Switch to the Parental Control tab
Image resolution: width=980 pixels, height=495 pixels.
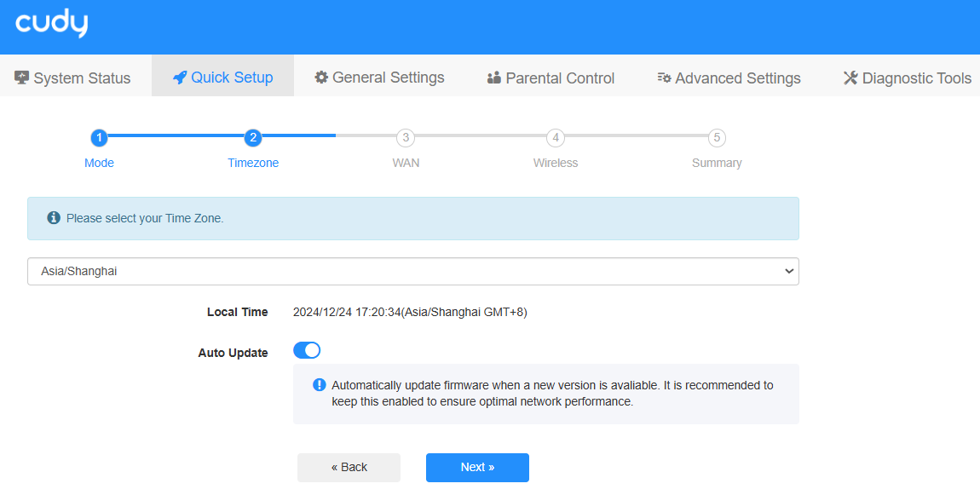tap(551, 78)
